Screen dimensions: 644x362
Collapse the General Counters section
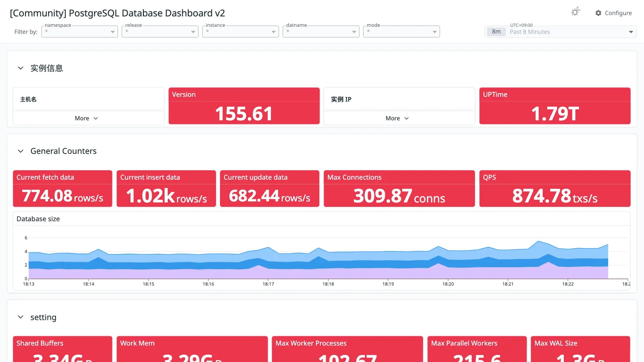20,151
